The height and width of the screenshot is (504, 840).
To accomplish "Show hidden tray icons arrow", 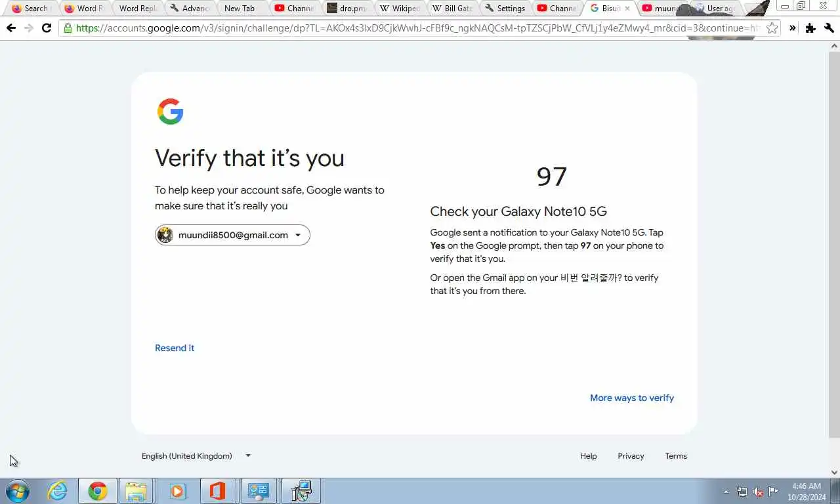I will coord(726,492).
